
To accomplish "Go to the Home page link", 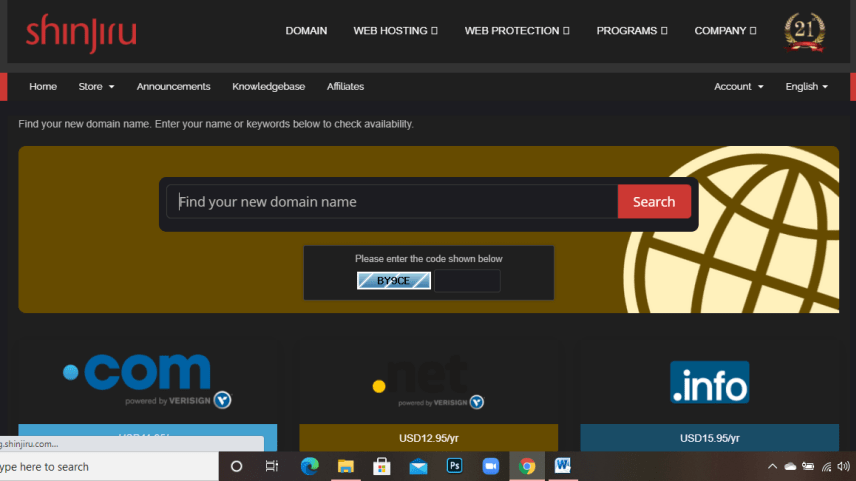I will 43,87.
